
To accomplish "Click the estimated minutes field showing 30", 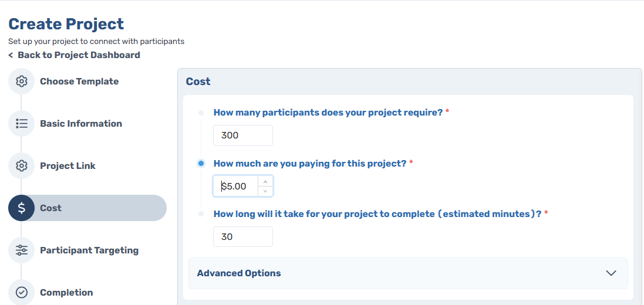I will click(x=242, y=237).
